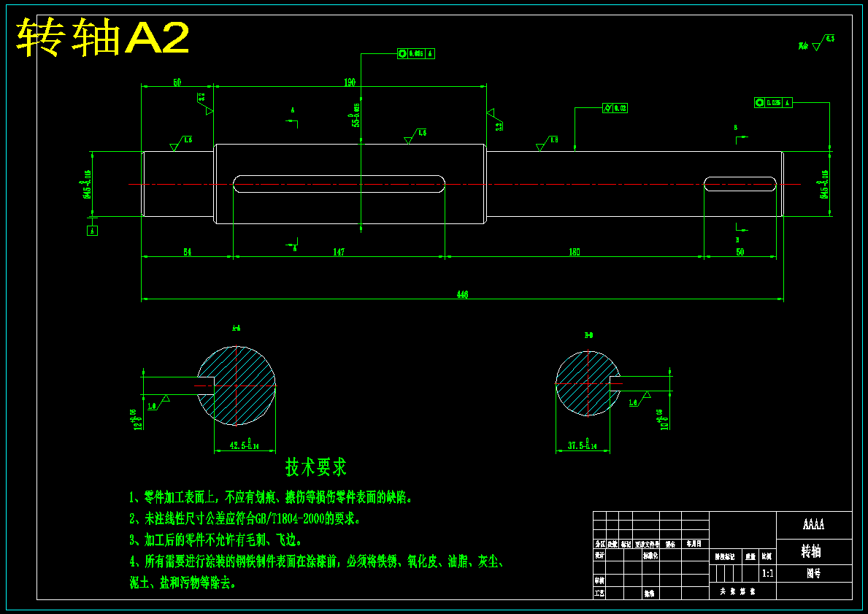Select the 1:1 scale value
868x614 pixels.
[x=768, y=574]
